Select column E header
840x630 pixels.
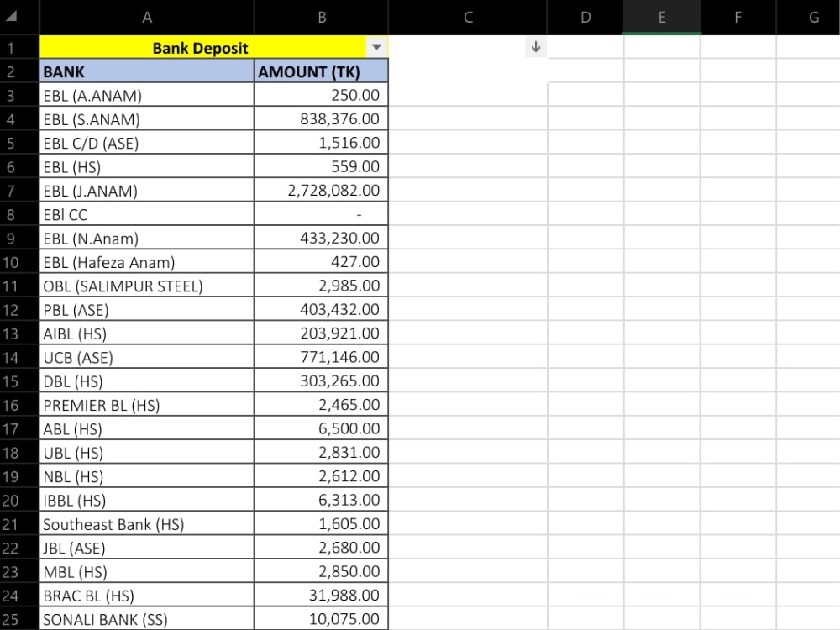pyautogui.click(x=662, y=17)
